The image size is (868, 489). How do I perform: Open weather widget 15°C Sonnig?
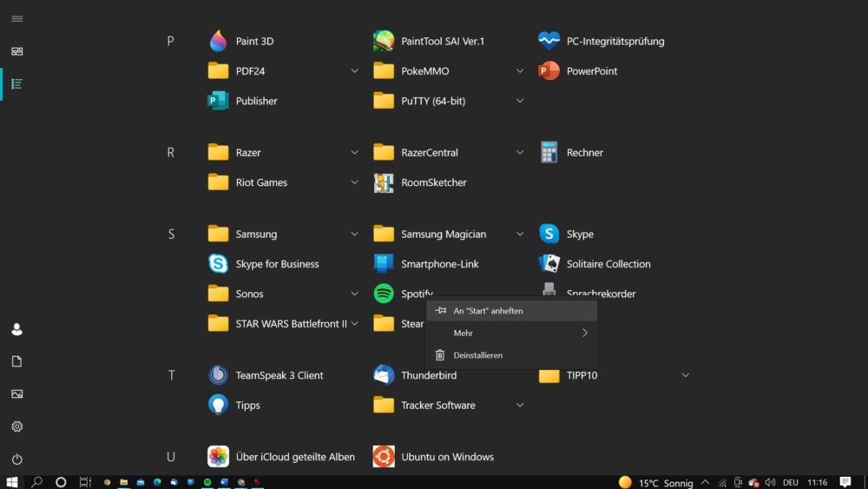[x=656, y=482]
